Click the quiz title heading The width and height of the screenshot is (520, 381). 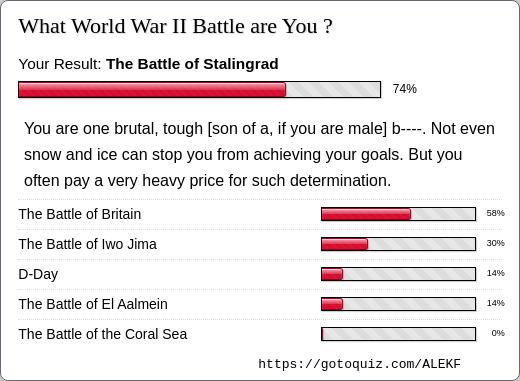click(x=175, y=26)
